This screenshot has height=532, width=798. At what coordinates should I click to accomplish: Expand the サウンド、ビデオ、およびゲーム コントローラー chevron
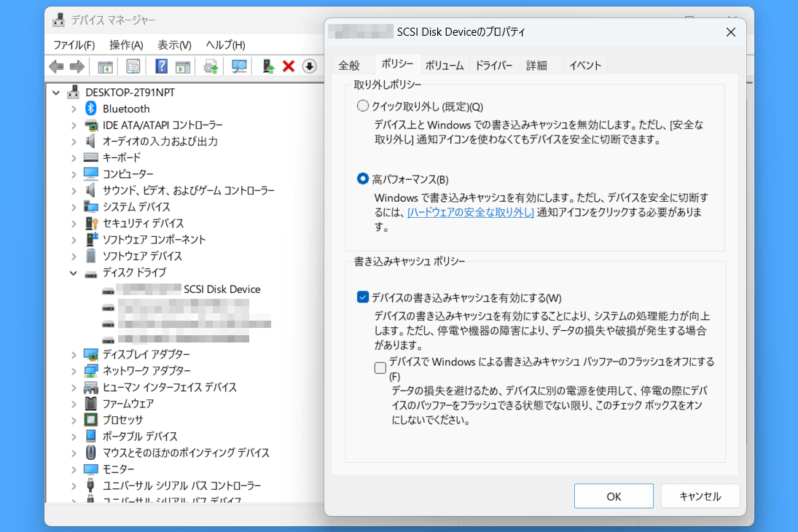pyautogui.click(x=74, y=190)
